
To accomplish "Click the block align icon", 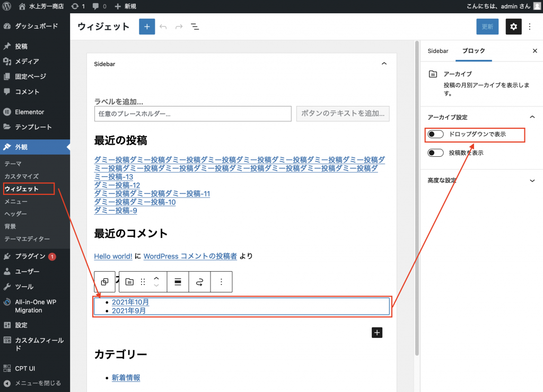I will click(178, 282).
